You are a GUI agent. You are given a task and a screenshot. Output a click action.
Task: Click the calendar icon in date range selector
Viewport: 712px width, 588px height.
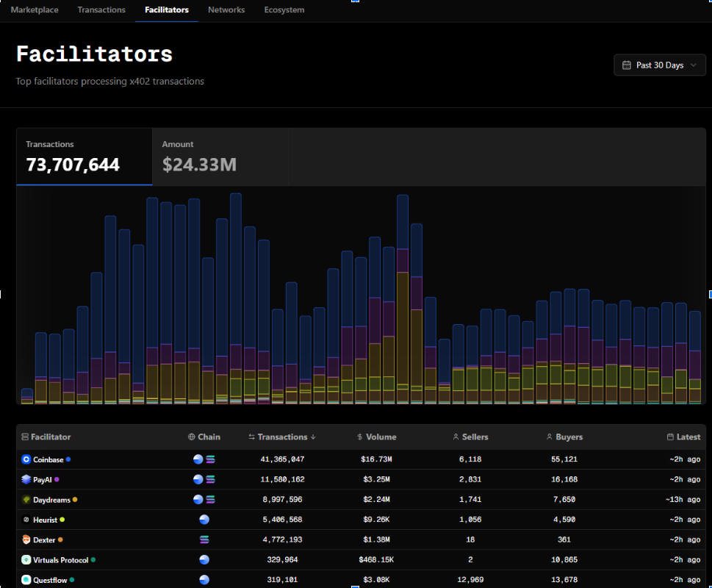coord(627,65)
